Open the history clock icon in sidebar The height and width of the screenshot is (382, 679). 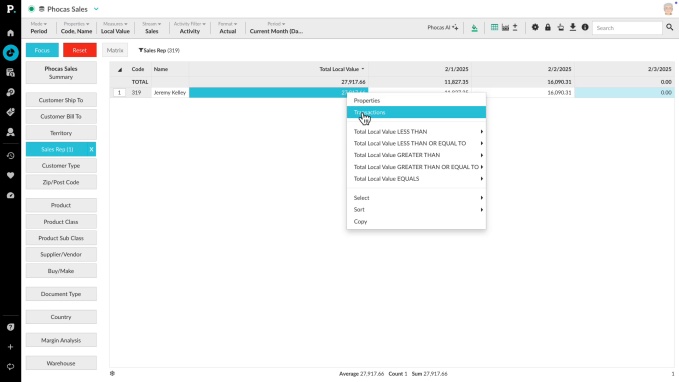click(x=10, y=155)
